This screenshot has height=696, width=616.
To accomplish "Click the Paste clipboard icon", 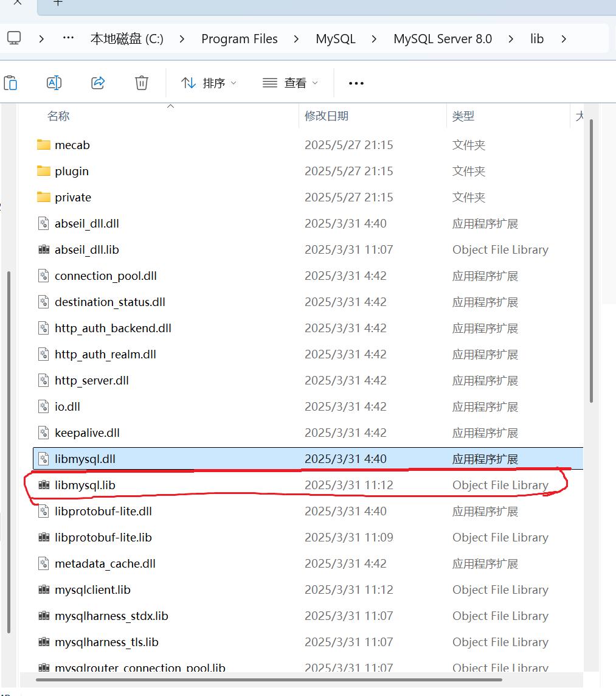I will [x=11, y=83].
